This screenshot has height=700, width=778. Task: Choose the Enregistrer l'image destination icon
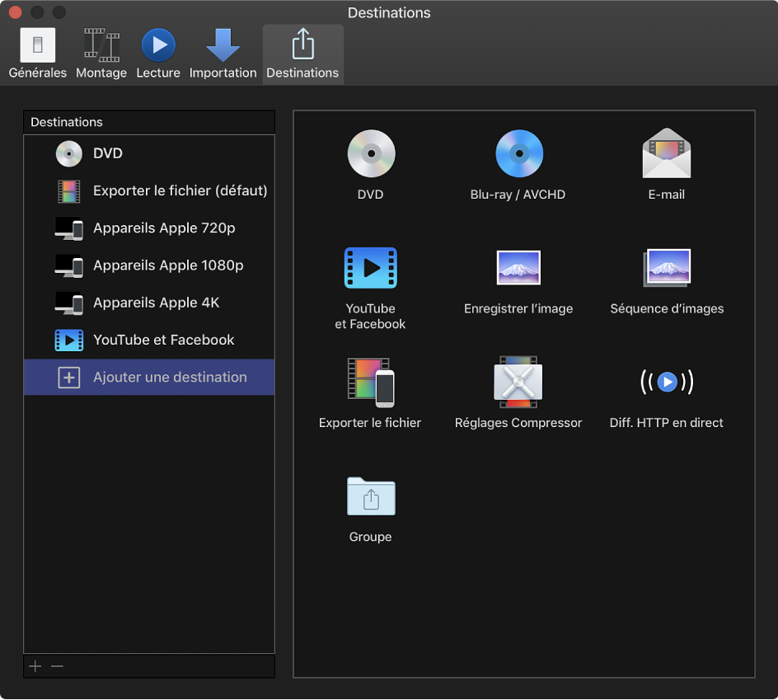[x=518, y=268]
